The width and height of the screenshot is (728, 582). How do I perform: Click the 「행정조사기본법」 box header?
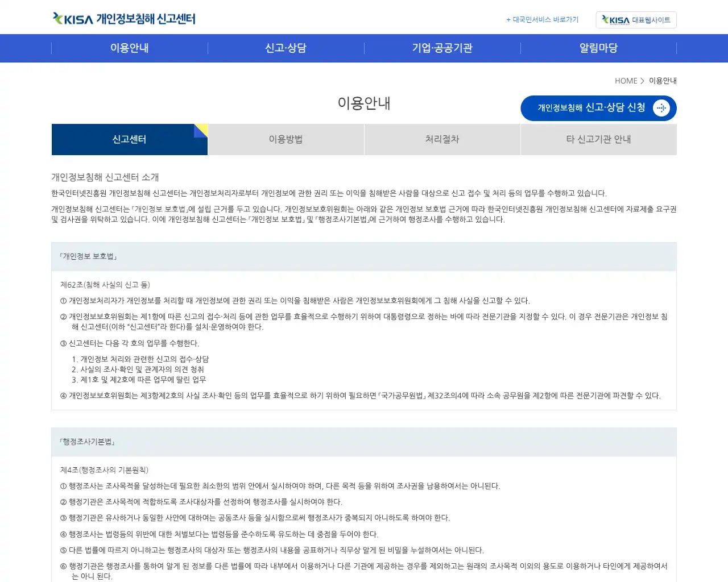point(364,442)
